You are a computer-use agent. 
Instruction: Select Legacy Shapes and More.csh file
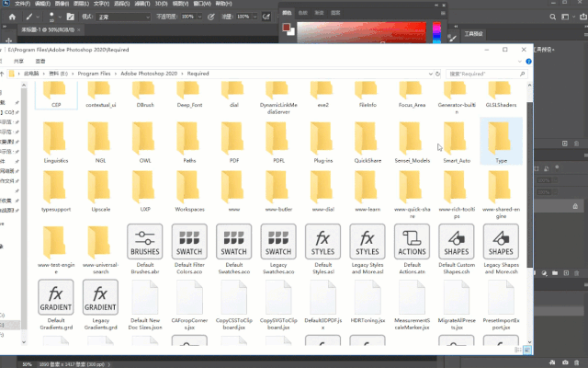pos(501,249)
